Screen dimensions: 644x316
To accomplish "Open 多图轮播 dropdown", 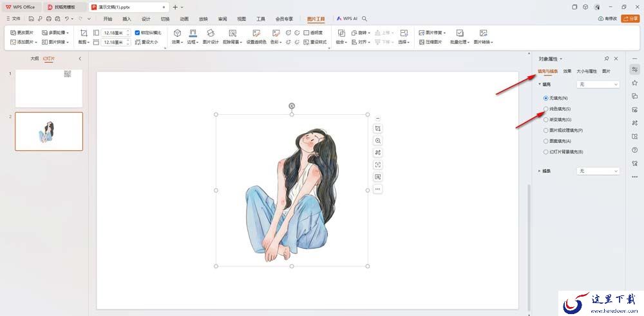I will (55, 32).
